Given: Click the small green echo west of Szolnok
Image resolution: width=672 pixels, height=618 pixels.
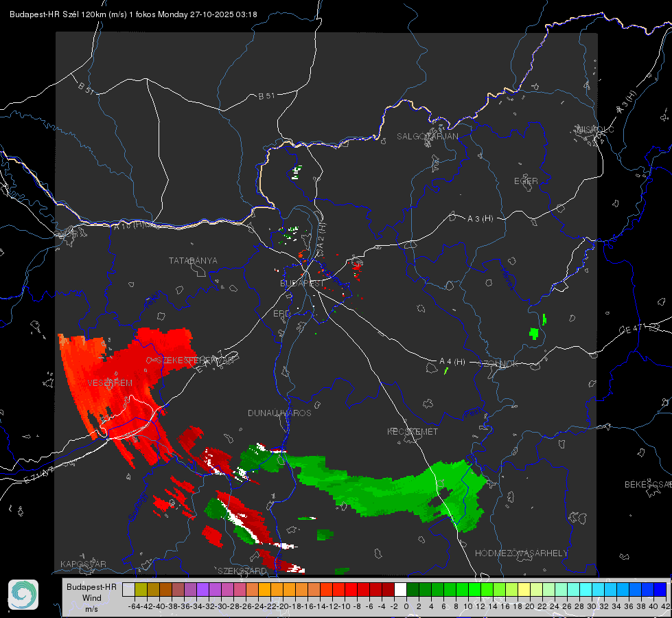Looking at the screenshot, I should click(446, 371).
